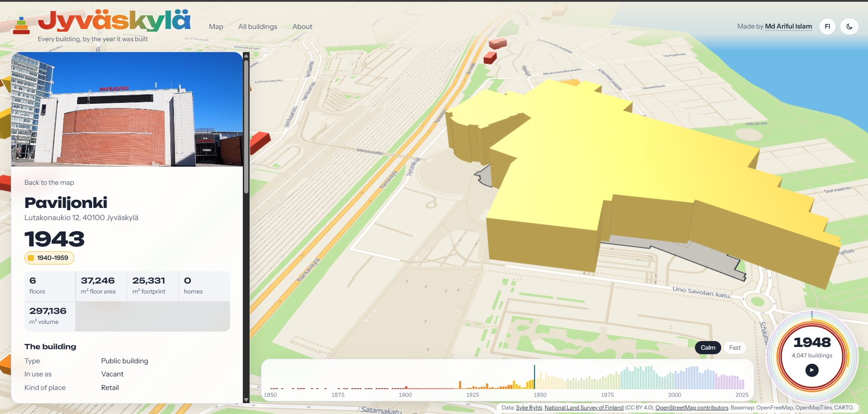Click the scrollbar down arrow in panel

pos(246,400)
